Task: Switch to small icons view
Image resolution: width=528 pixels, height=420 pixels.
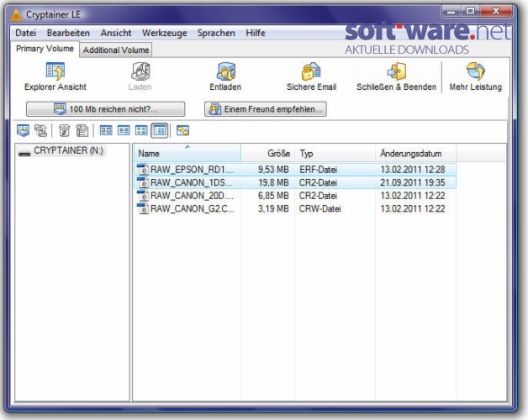Action: [x=124, y=130]
